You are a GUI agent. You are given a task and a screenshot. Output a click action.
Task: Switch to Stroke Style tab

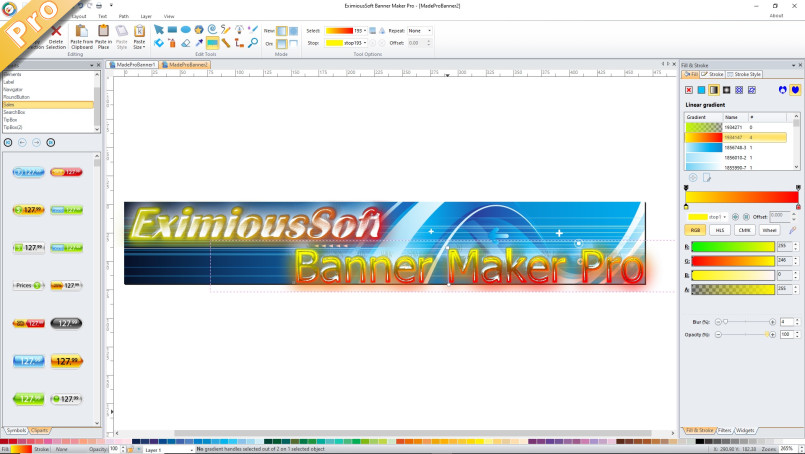click(744, 74)
